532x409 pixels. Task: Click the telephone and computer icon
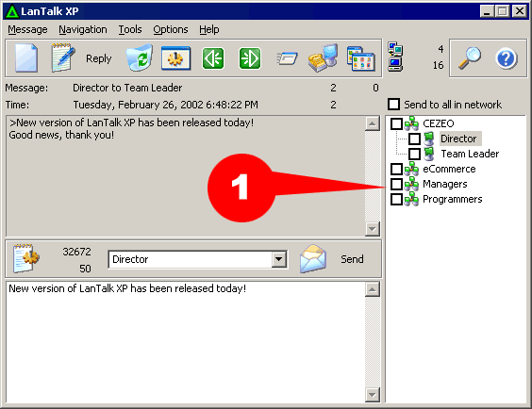click(324, 57)
